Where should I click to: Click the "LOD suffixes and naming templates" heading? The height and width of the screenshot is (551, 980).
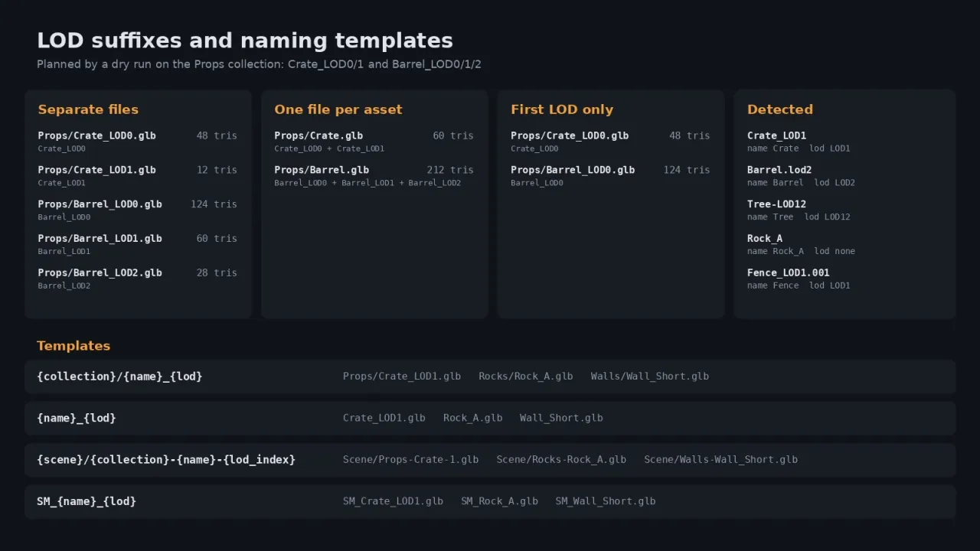pos(245,41)
